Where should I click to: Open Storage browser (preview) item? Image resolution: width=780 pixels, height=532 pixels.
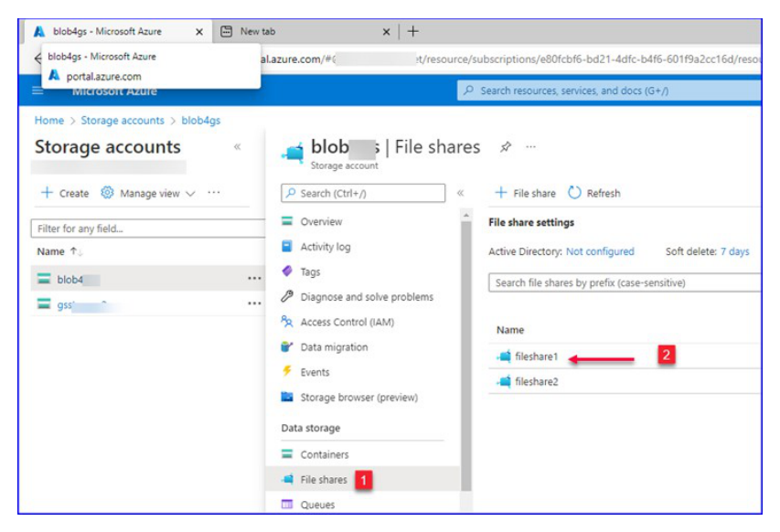(x=358, y=398)
